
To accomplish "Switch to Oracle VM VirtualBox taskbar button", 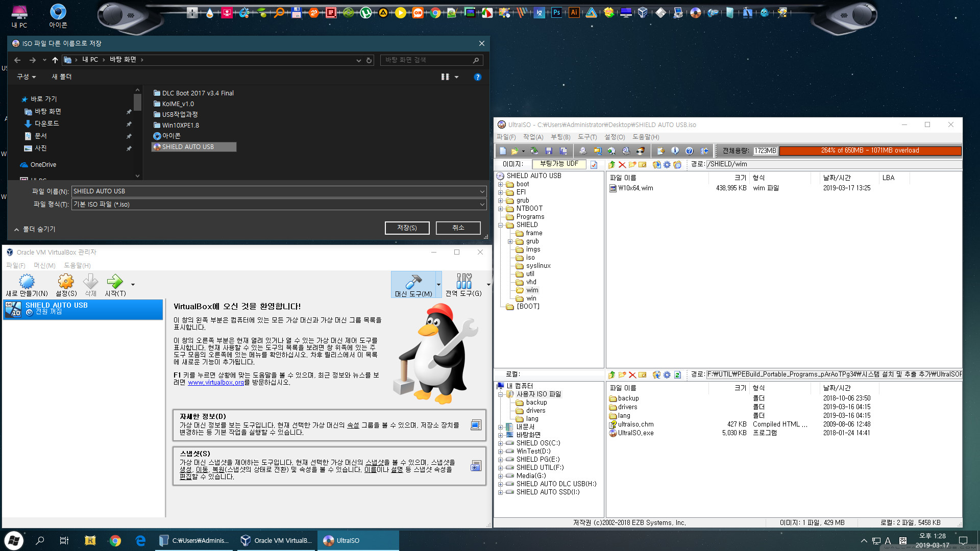I will coord(277,541).
